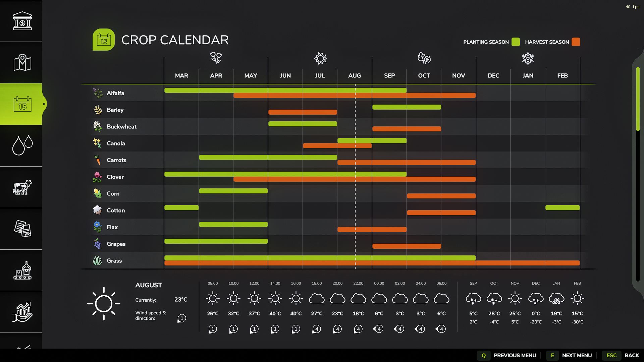Image resolution: width=644 pixels, height=362 pixels.
Task: Open the production factory sidebar icon
Action: click(x=22, y=270)
